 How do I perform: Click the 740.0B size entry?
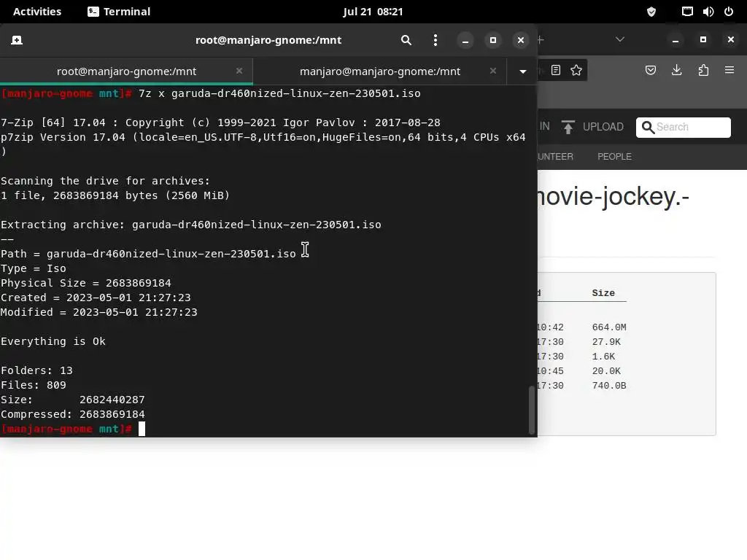(x=609, y=386)
